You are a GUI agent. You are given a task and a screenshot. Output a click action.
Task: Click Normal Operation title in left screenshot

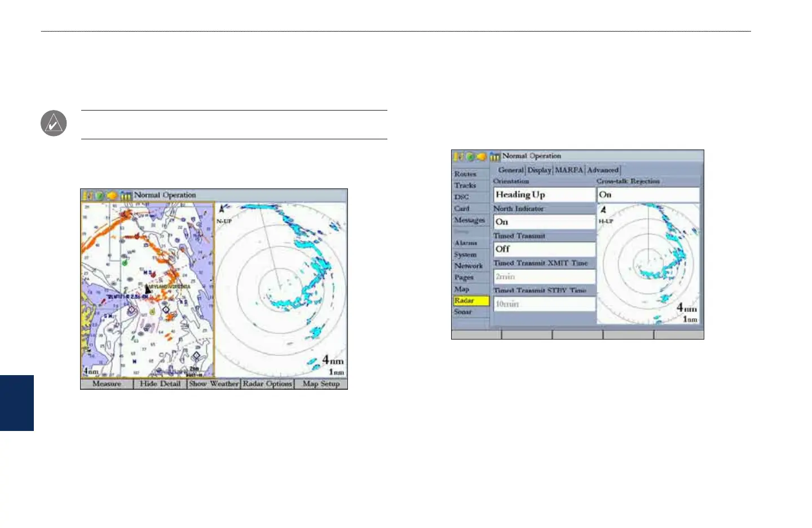click(165, 195)
